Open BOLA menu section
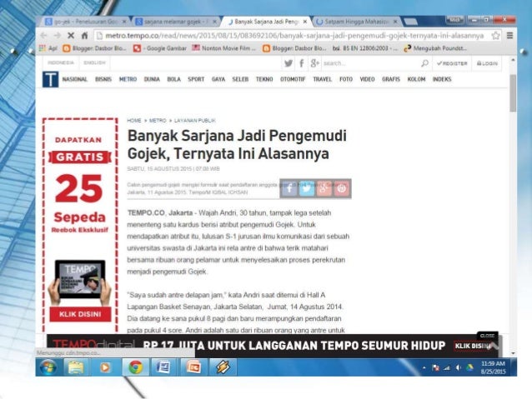532x399 pixels. [x=174, y=79]
